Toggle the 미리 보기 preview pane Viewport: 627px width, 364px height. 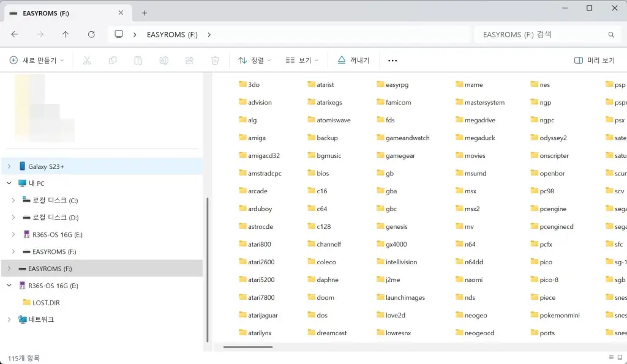click(x=594, y=61)
